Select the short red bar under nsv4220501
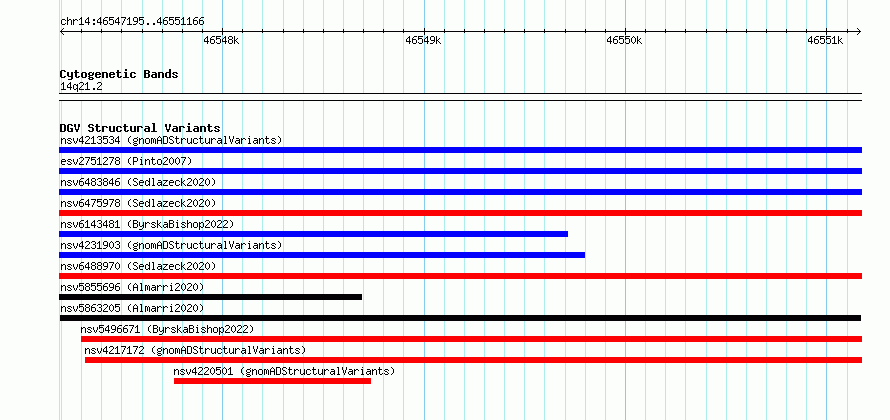Viewport: 890px width, 420px height. 272,381
